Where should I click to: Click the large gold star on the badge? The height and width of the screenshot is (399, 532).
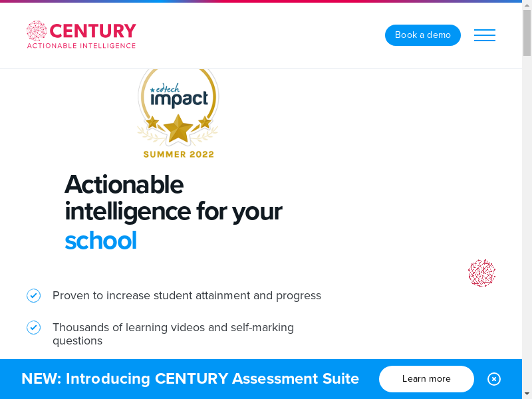[x=178, y=128]
